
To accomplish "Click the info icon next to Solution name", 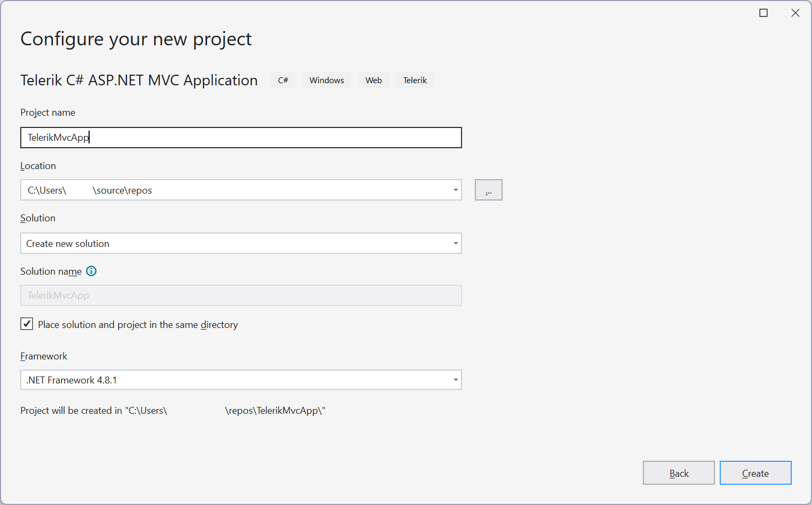I will (91, 271).
